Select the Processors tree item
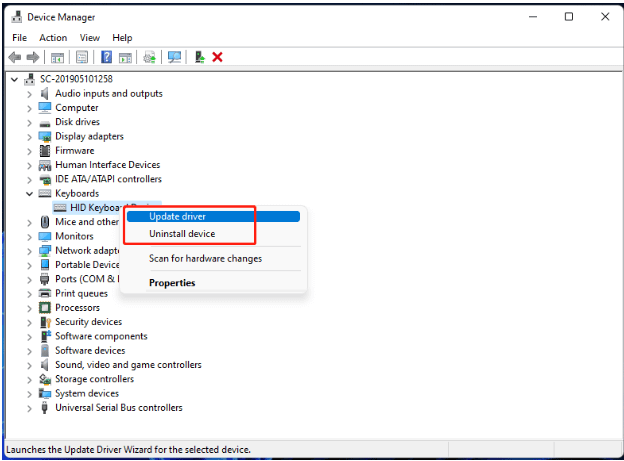Viewport: 624px width, 461px height. coord(77,308)
